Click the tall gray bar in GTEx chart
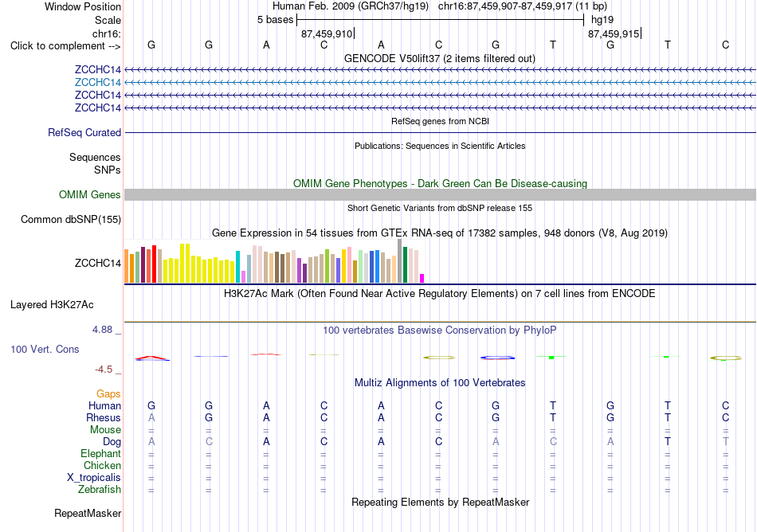Screen dimensions: 757x532 pos(400,261)
